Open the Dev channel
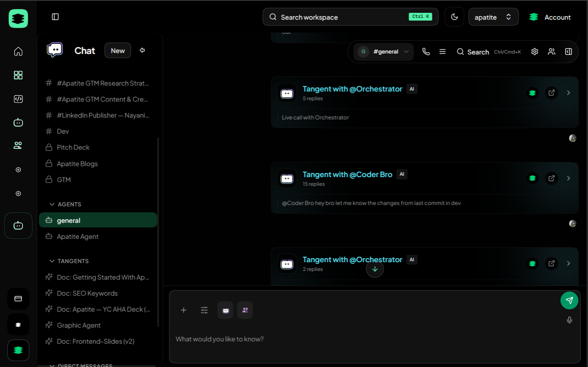Viewport: 588px width, 367px height. (x=98, y=131)
